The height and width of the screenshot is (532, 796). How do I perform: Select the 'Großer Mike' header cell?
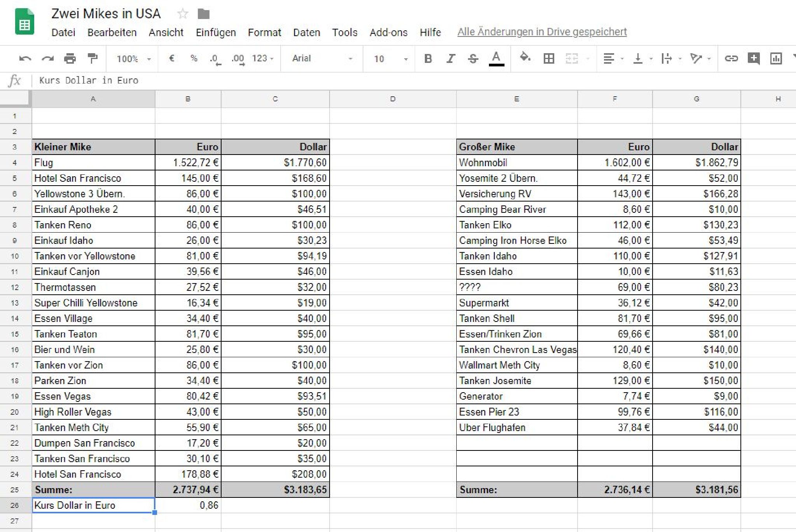(x=517, y=147)
